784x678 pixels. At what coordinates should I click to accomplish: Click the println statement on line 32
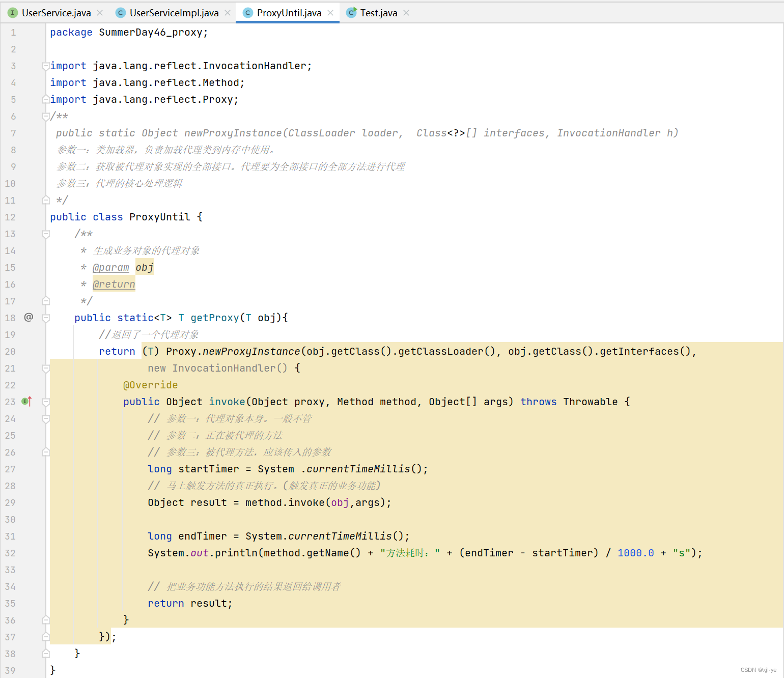point(425,553)
